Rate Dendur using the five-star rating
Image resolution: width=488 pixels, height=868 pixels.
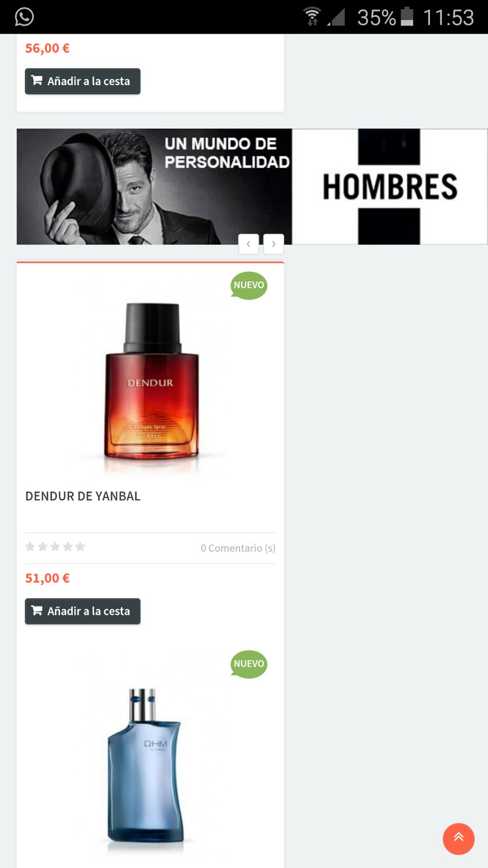pyautogui.click(x=55, y=546)
